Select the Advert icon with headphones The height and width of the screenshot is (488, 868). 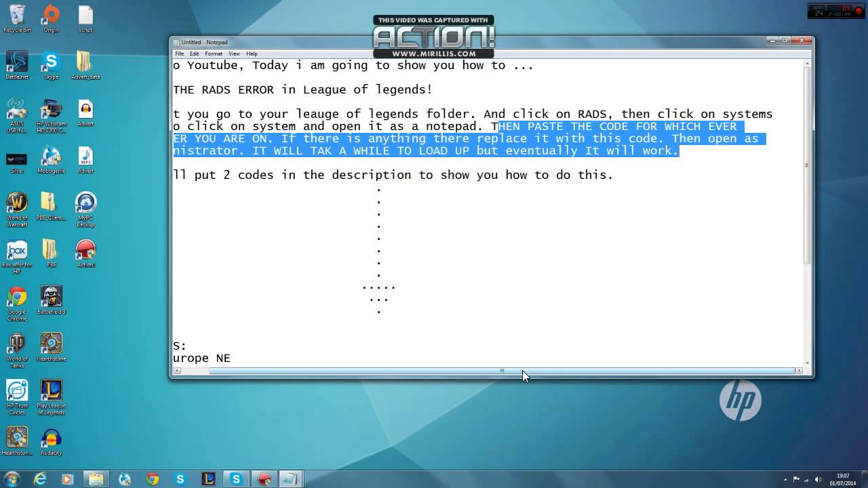point(85,113)
